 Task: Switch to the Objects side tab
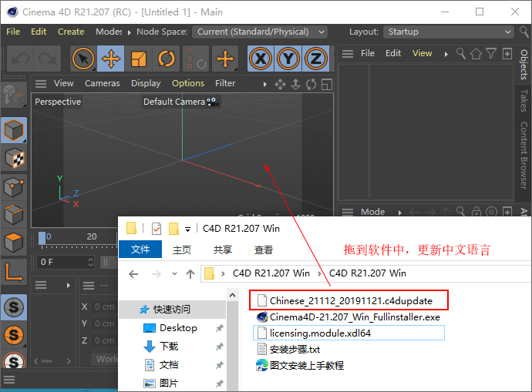pyautogui.click(x=524, y=65)
